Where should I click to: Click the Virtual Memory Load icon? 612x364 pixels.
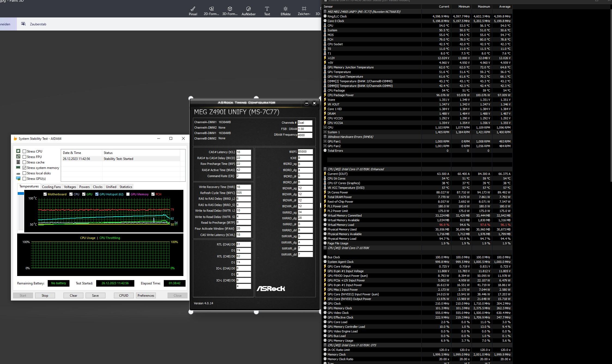(x=325, y=225)
